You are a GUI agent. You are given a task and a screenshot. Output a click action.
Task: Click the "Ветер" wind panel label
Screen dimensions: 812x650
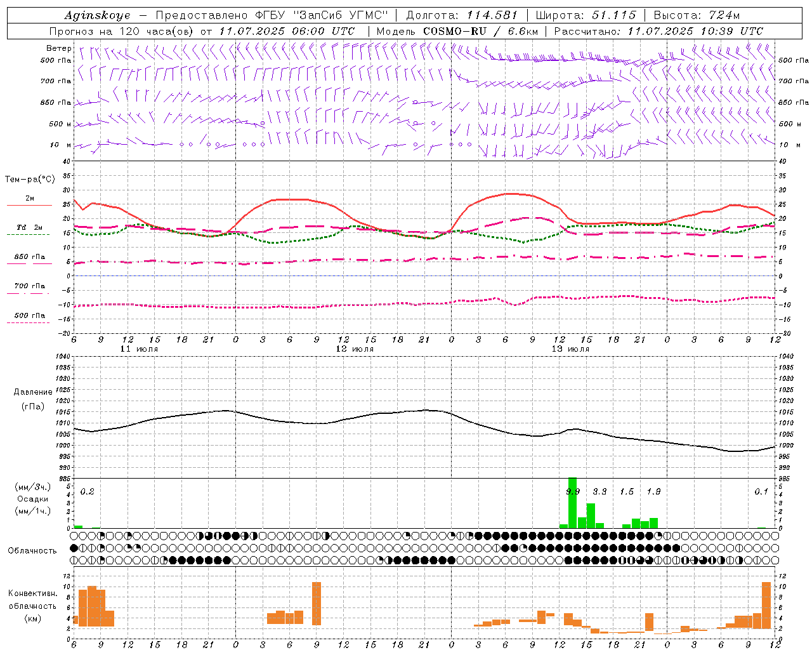click(x=58, y=48)
